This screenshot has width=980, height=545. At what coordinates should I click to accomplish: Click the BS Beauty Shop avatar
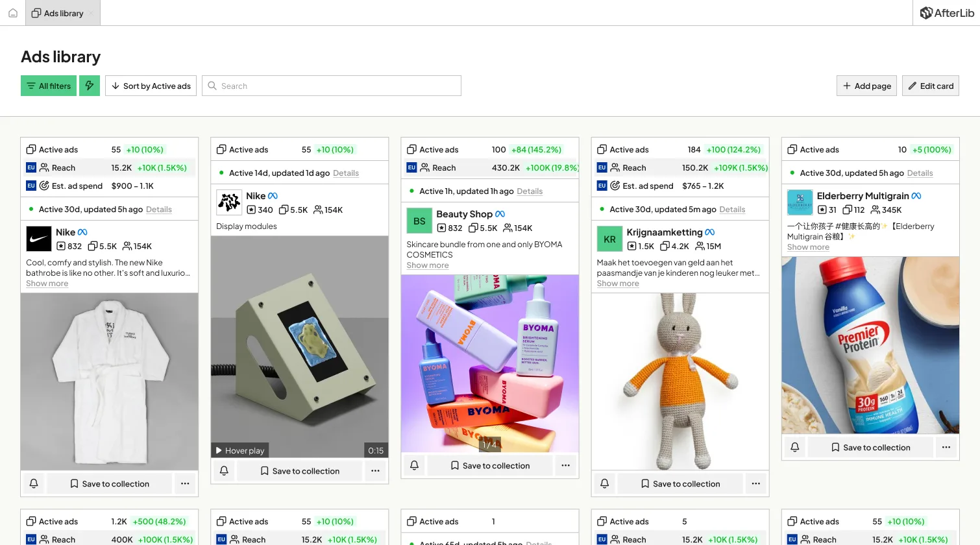coord(419,221)
